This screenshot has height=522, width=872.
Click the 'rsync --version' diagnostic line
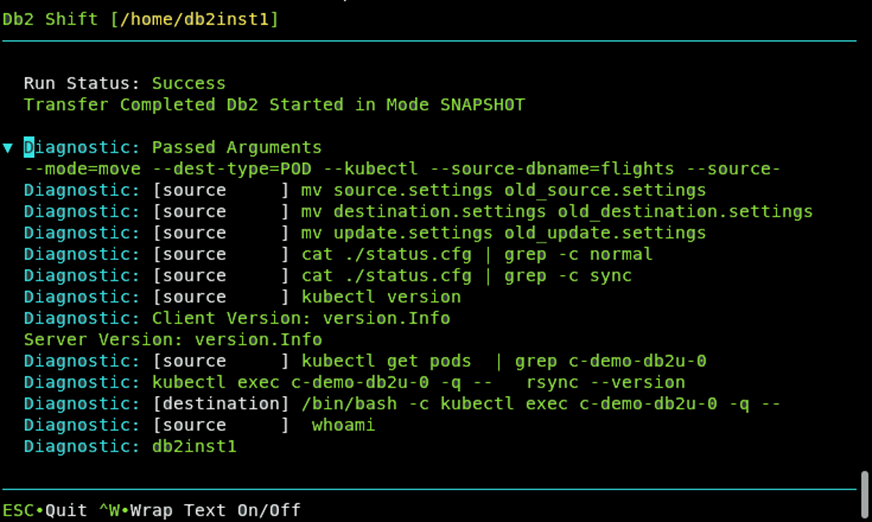[x=354, y=382]
